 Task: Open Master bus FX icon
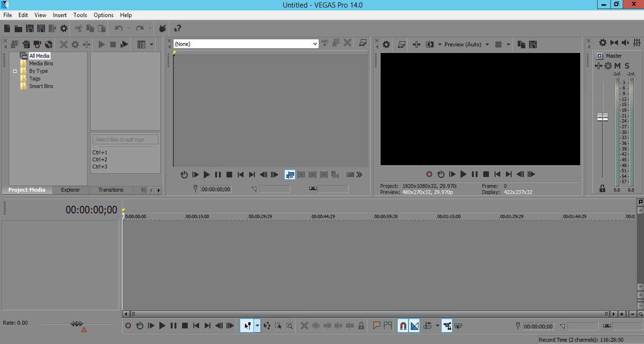click(x=599, y=66)
